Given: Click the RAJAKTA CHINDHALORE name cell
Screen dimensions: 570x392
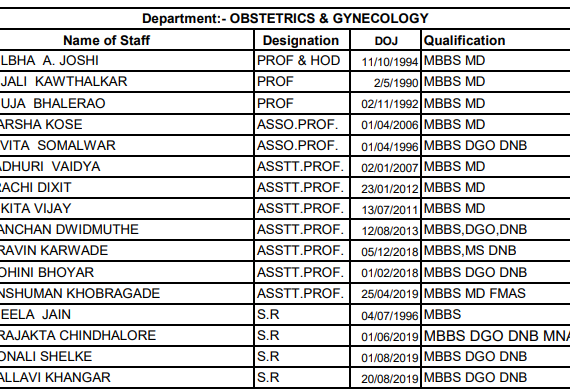Looking at the screenshot, I should (x=78, y=336).
